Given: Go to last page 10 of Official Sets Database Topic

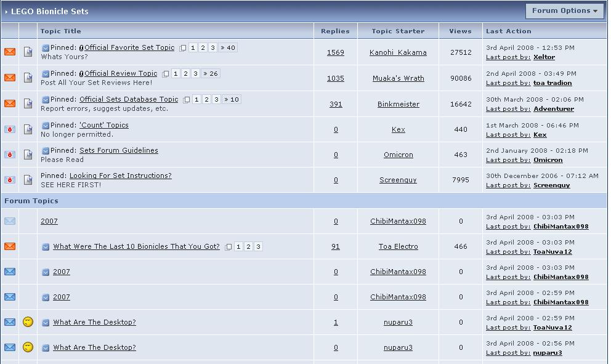Looking at the screenshot, I should point(232,99).
